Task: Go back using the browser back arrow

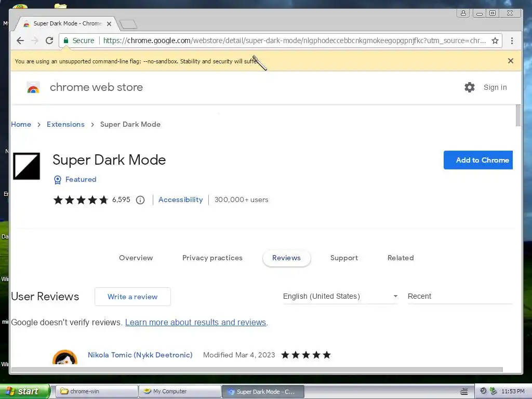Action: (20, 41)
